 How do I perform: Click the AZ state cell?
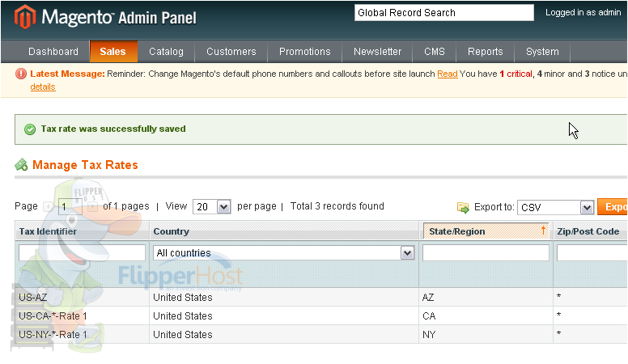coord(428,298)
